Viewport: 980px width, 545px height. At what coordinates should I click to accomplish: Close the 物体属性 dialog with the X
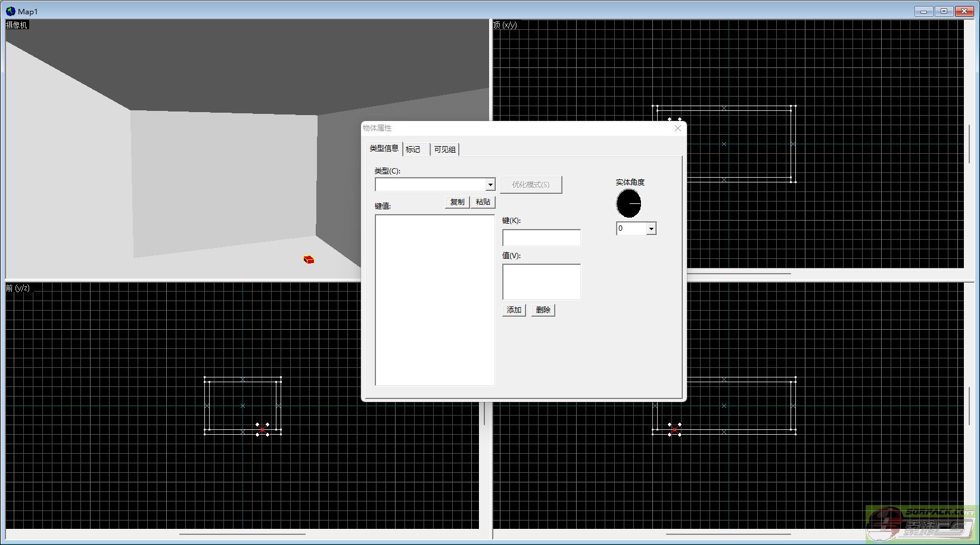click(677, 128)
